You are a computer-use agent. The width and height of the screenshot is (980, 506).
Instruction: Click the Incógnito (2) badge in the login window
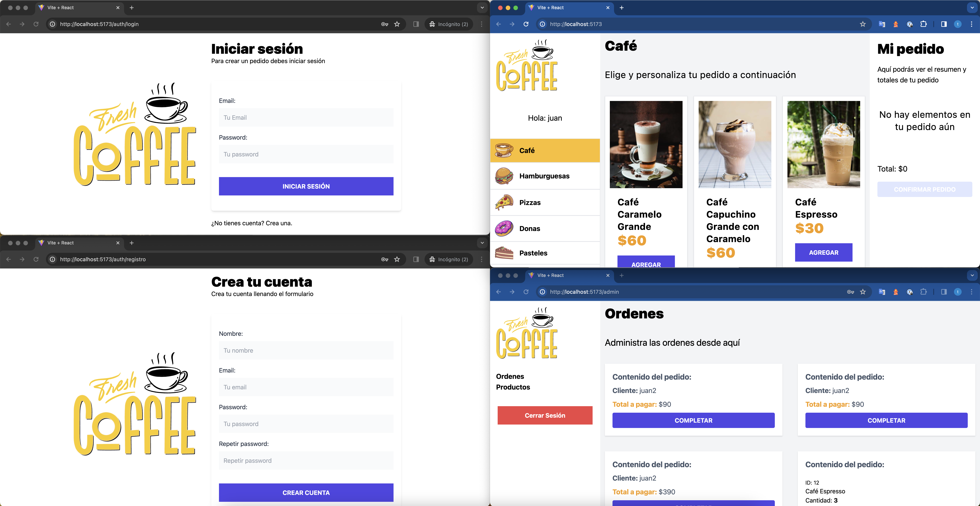tap(448, 24)
